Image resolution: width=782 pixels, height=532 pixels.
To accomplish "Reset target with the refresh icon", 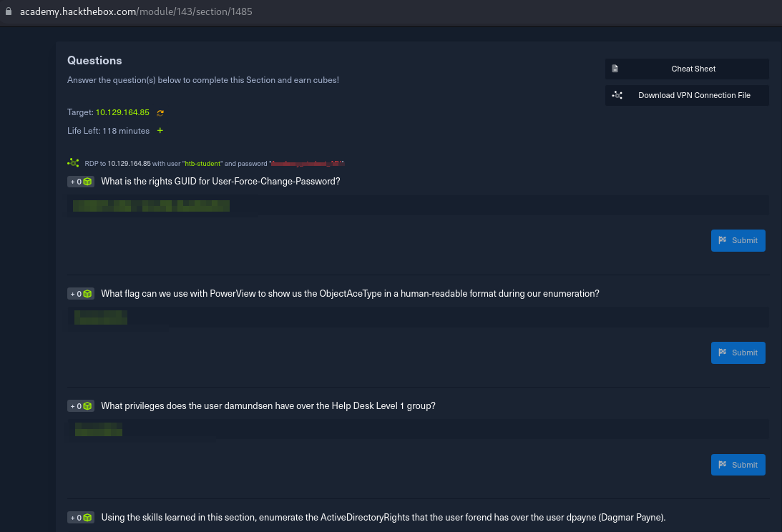I will click(160, 113).
